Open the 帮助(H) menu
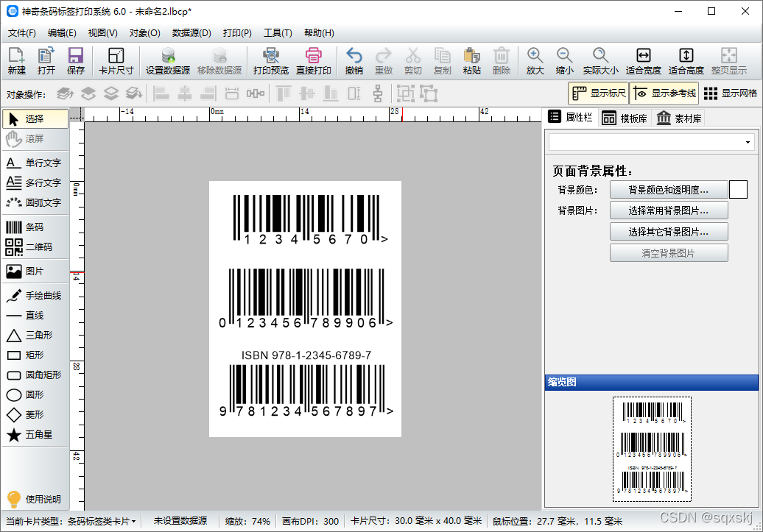Viewport: 763px width, 532px height. click(319, 33)
